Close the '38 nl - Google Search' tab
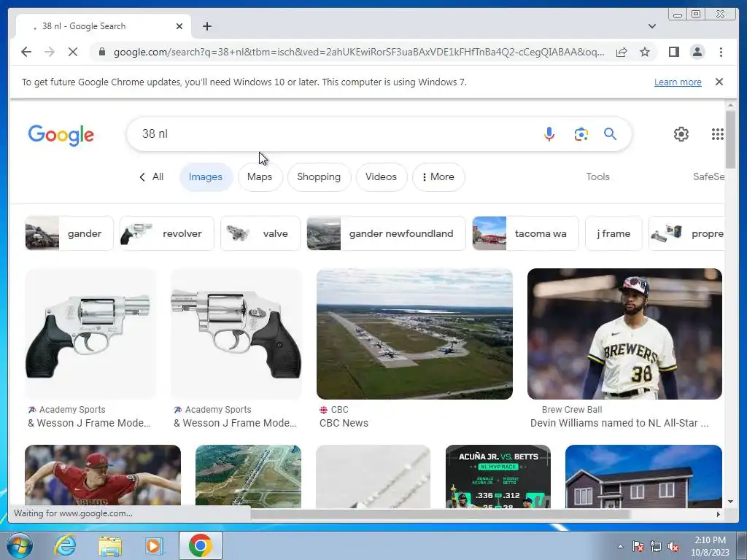 (x=179, y=26)
